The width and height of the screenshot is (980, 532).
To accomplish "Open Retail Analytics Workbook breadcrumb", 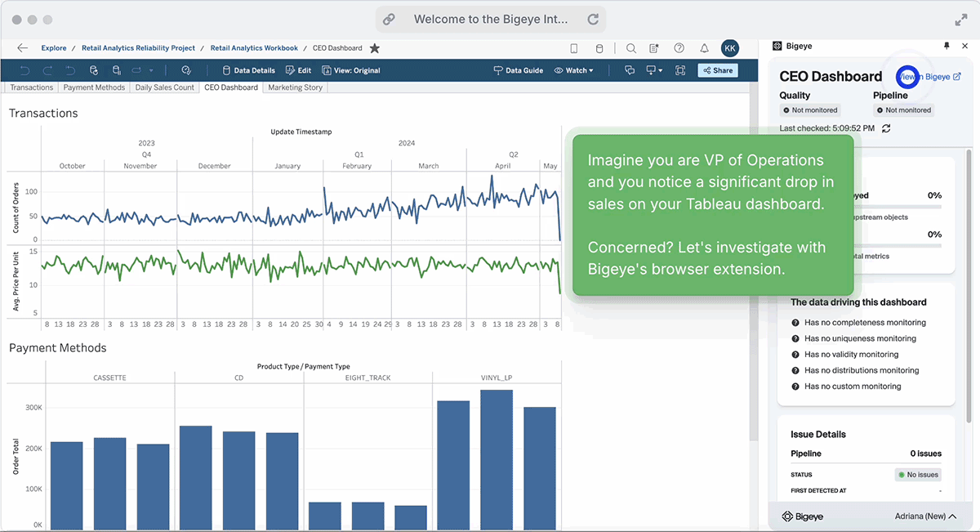I will coord(254,48).
